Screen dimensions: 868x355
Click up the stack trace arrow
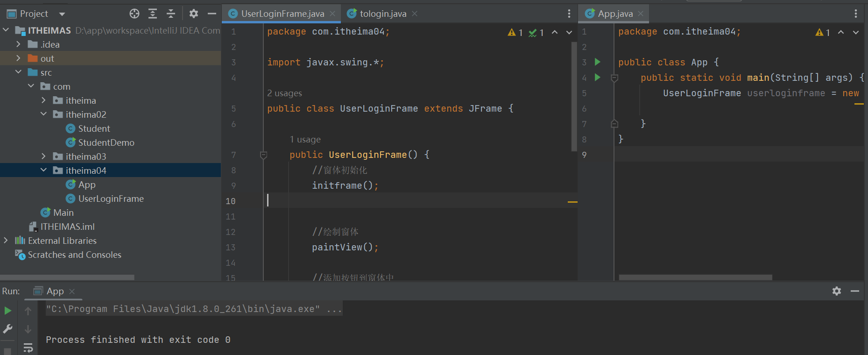coord(28,311)
